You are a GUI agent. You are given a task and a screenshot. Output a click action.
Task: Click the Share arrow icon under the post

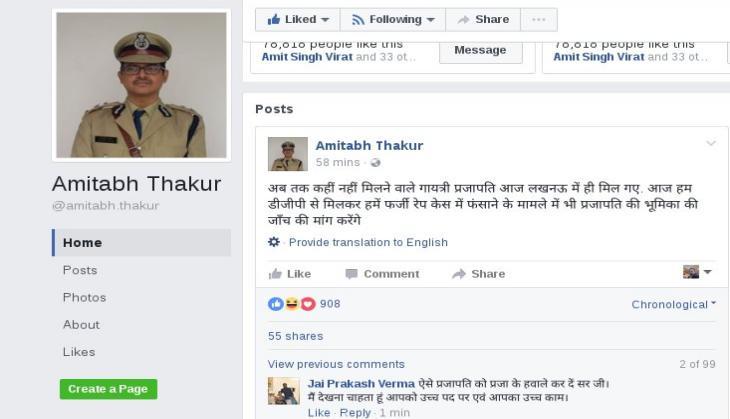point(459,274)
